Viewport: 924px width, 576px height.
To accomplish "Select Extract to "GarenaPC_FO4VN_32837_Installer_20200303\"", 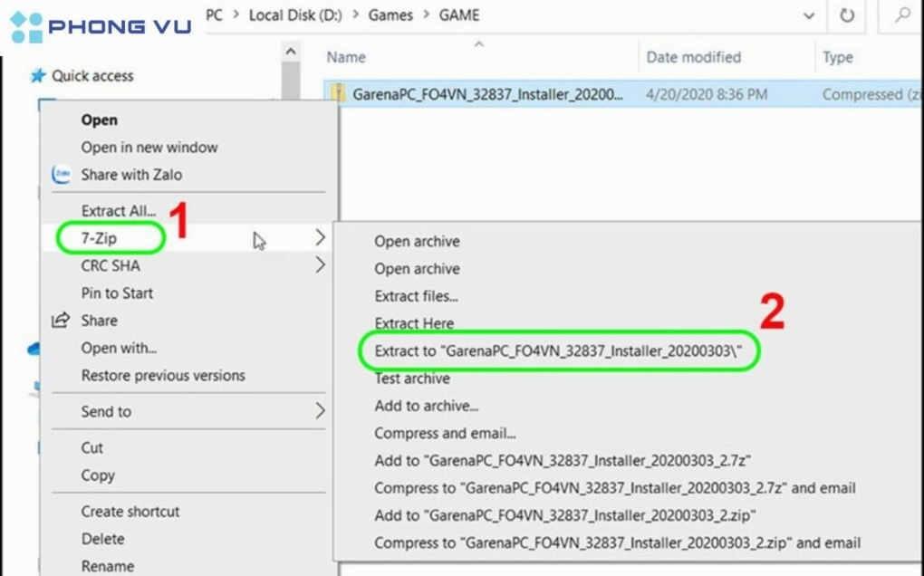I will [558, 351].
